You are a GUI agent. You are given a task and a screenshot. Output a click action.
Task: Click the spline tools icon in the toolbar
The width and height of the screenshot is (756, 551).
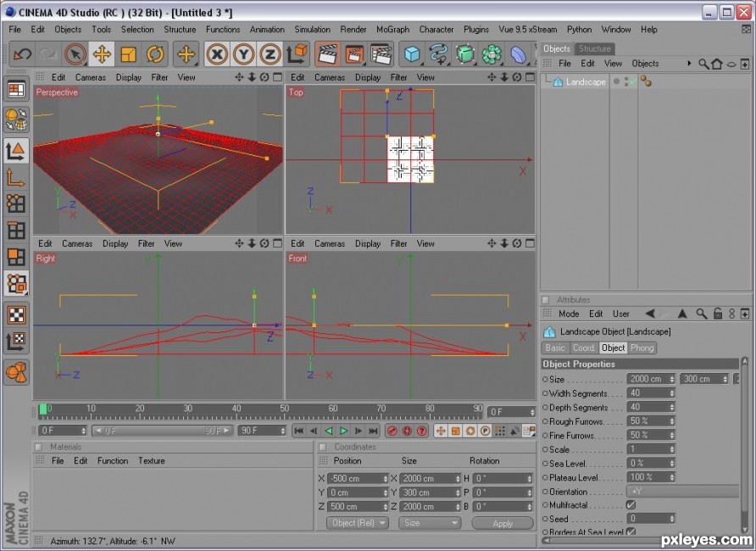439,54
